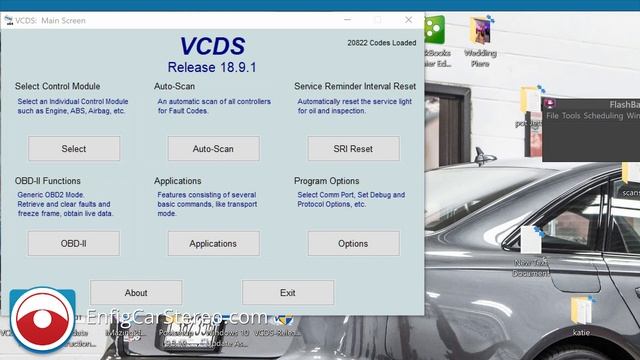Open the katie folder on desktop
The image size is (640, 360).
coord(581,316)
